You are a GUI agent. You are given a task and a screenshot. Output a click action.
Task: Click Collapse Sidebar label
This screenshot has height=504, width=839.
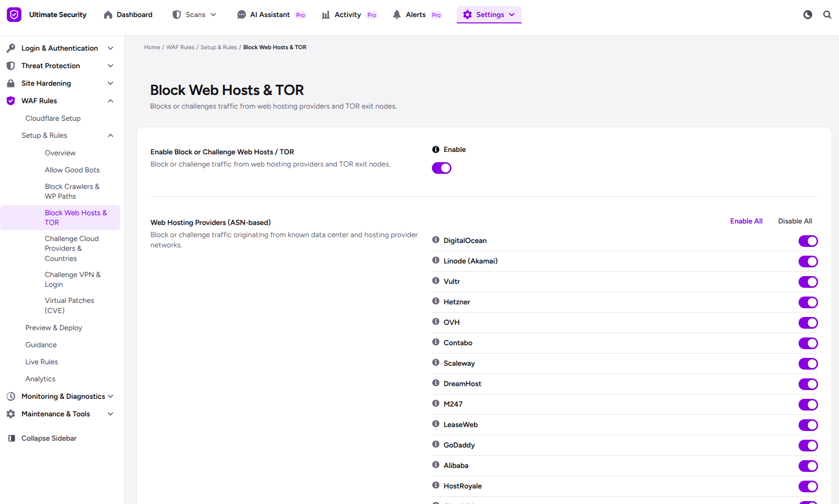coord(49,438)
